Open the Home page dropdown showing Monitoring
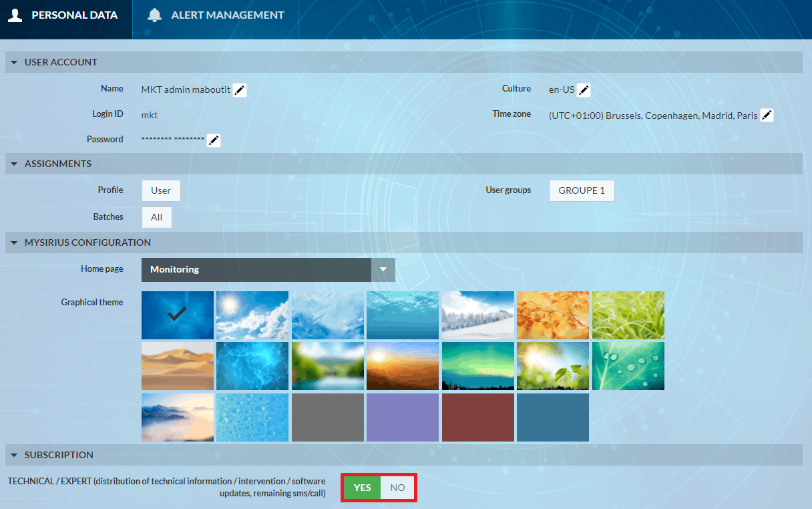812x509 pixels. coord(268,270)
